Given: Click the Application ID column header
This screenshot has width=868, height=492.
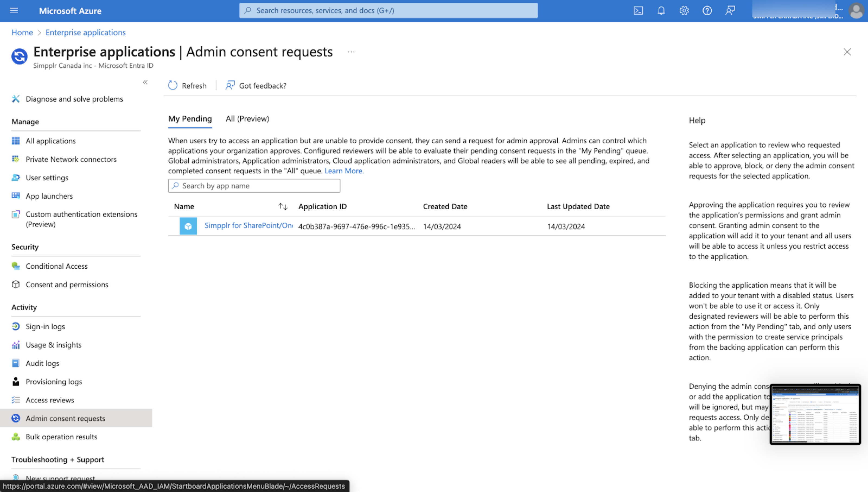Looking at the screenshot, I should pos(322,206).
